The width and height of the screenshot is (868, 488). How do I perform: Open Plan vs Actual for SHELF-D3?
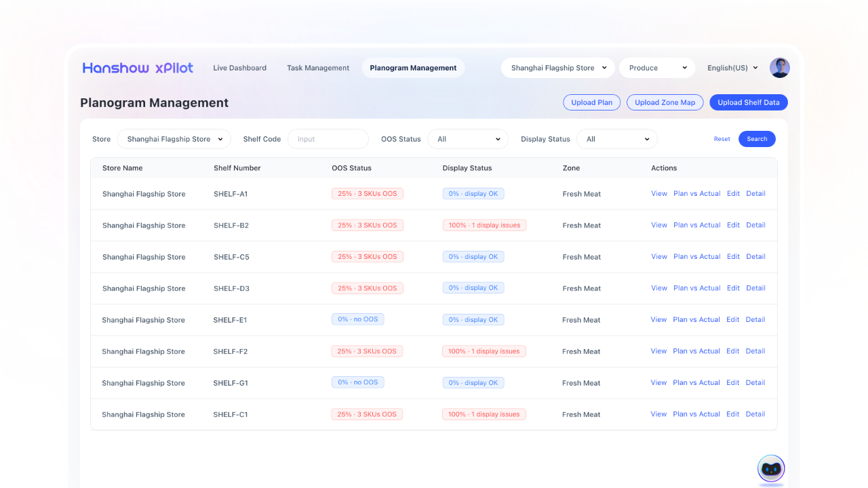(697, 288)
